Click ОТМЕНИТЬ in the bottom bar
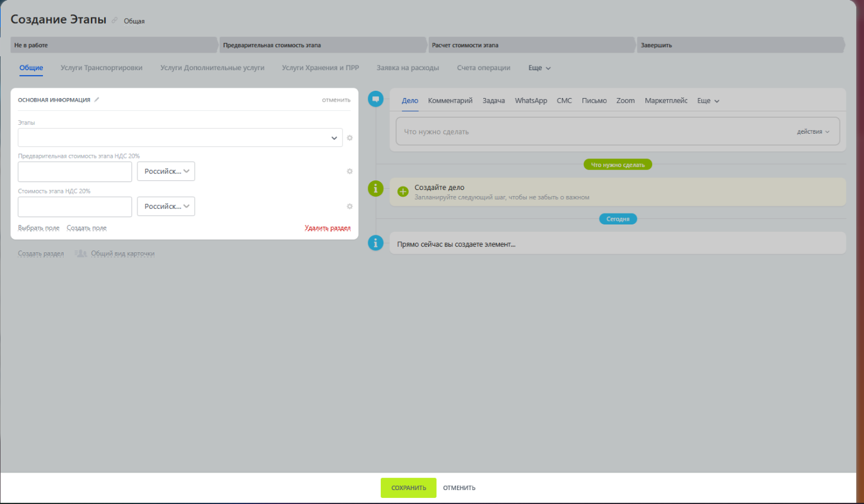 pos(459,488)
